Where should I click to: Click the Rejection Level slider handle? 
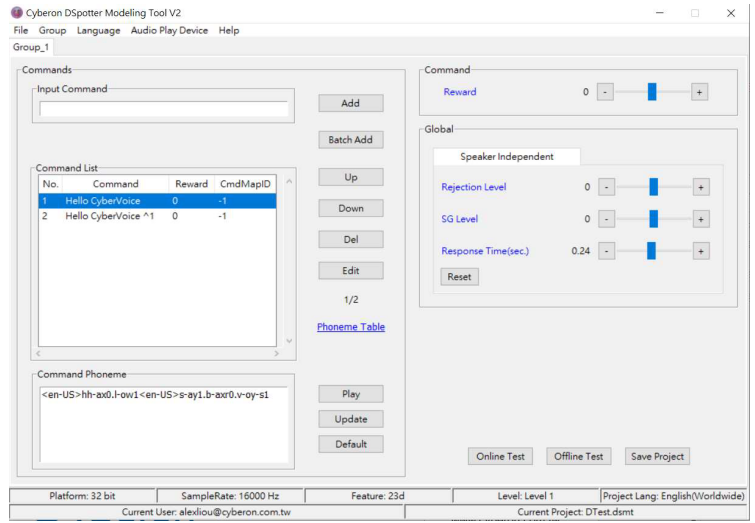pos(653,187)
